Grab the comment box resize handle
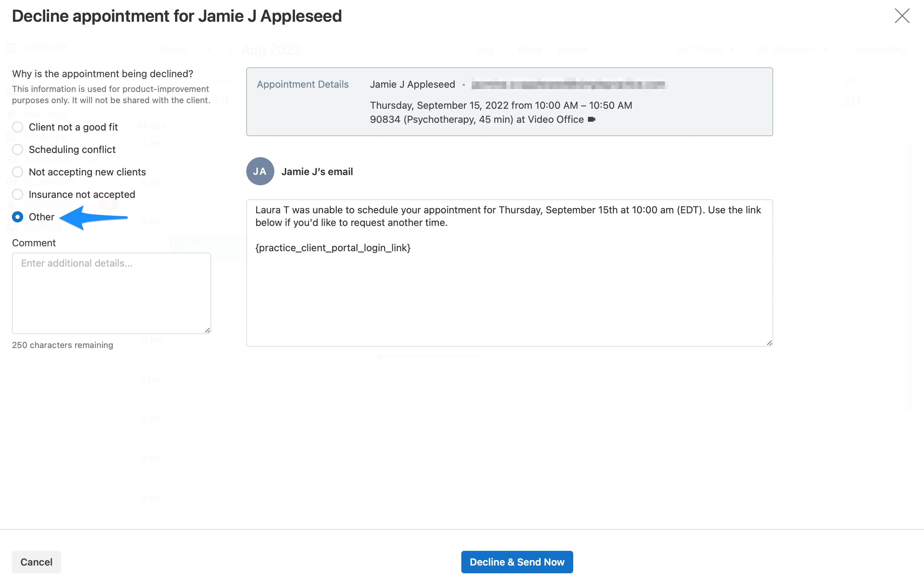The image size is (924, 581). tap(207, 330)
